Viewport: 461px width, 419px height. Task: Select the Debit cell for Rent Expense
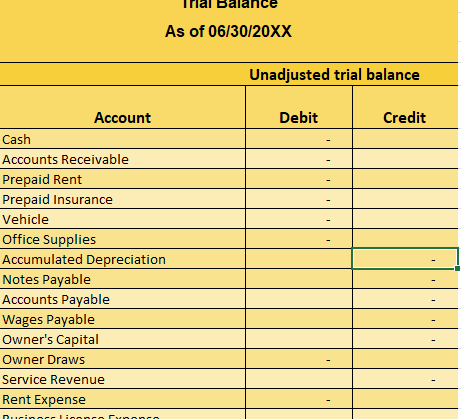(299, 399)
